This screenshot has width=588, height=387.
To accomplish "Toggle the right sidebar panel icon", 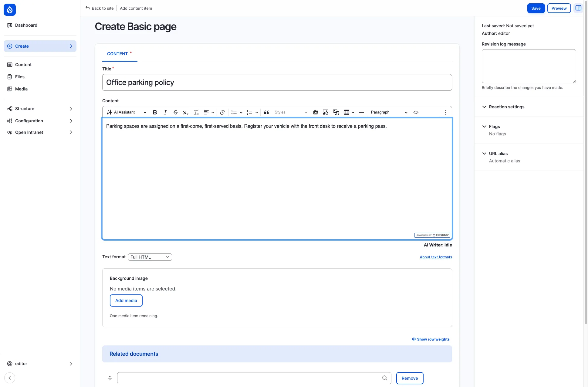I will 578,8.
